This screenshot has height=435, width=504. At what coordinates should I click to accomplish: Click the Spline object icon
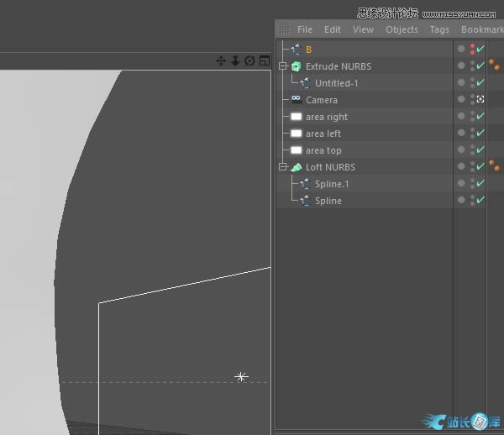305,201
